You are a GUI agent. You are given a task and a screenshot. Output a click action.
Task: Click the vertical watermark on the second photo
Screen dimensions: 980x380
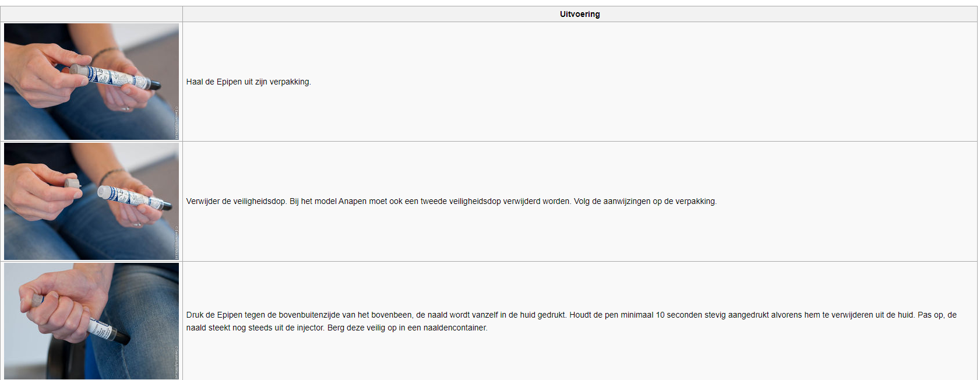pyautogui.click(x=177, y=242)
